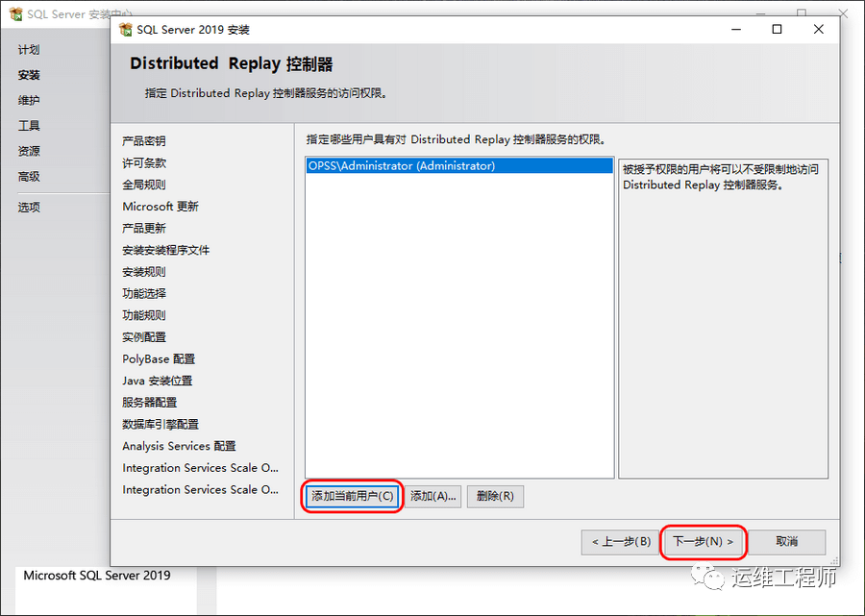Select 安装规则 step in setup list
Screen dimensions: 865x616
coord(144,272)
